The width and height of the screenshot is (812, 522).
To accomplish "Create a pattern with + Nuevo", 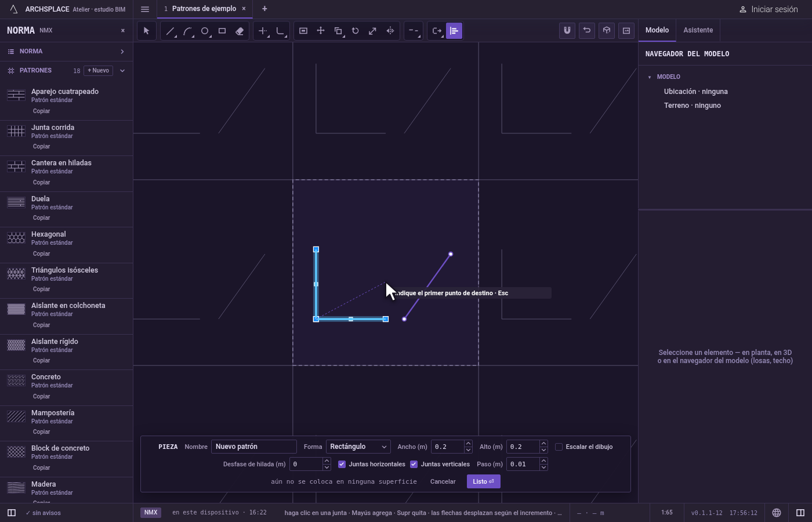I will click(x=99, y=71).
